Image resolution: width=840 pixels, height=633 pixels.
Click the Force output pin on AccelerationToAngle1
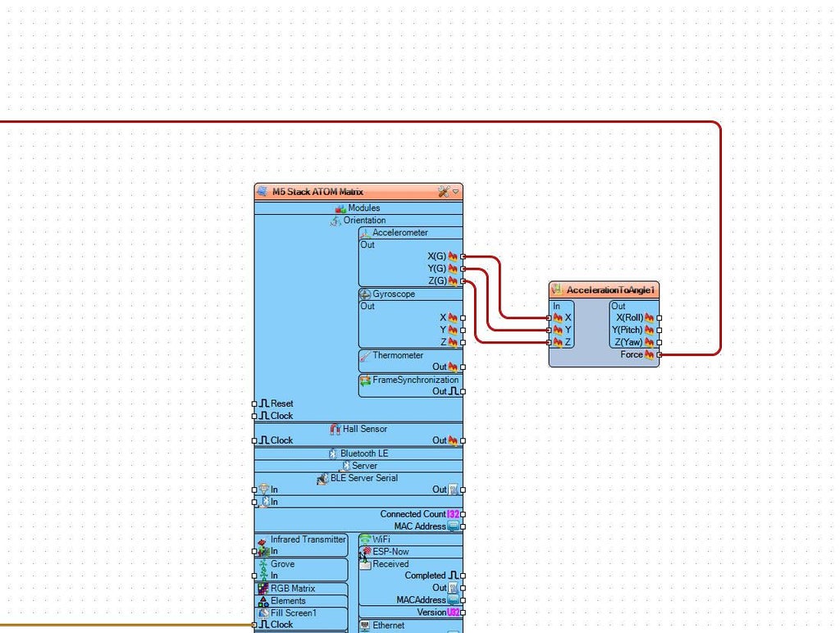point(660,354)
